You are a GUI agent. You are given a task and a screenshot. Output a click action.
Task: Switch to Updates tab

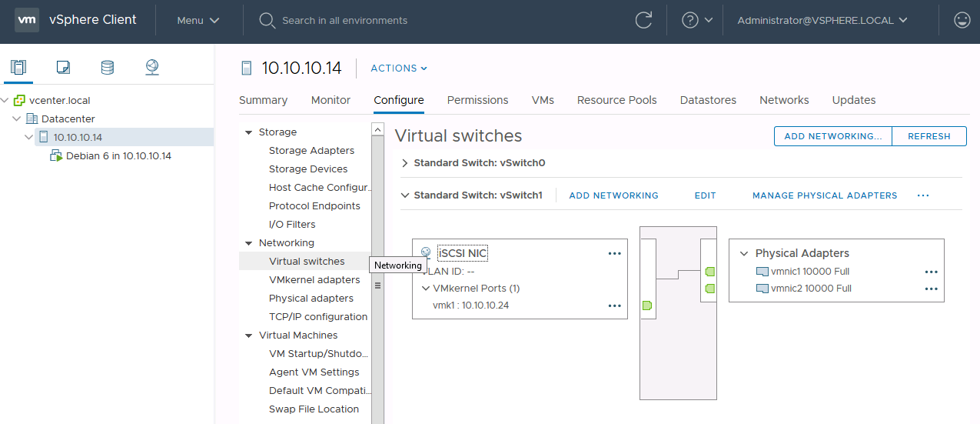click(854, 100)
